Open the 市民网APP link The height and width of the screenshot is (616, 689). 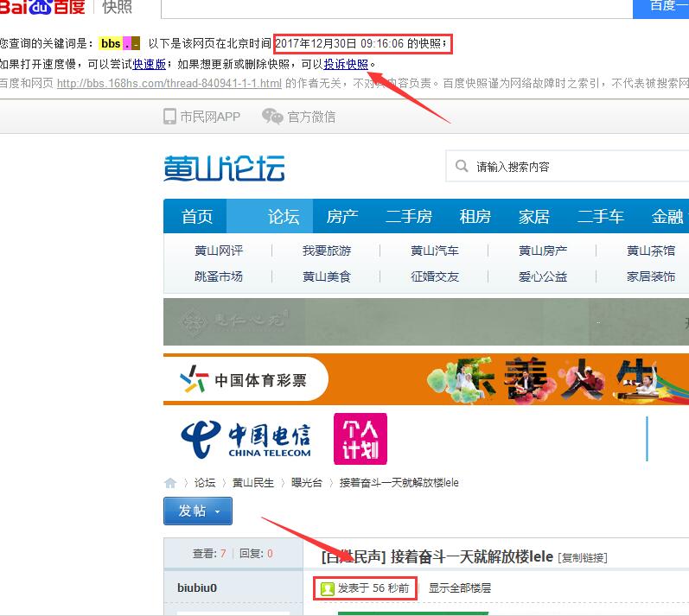(x=210, y=117)
